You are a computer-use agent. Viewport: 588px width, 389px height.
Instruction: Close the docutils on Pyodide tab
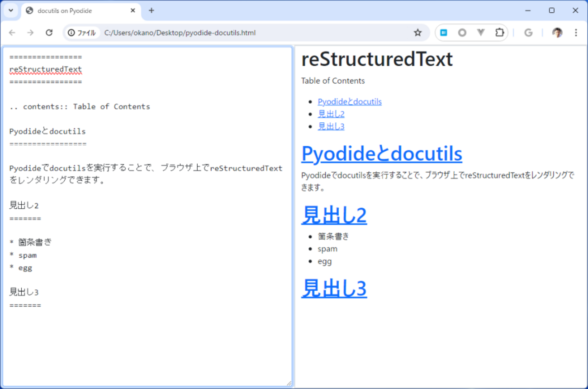pyautogui.click(x=133, y=10)
